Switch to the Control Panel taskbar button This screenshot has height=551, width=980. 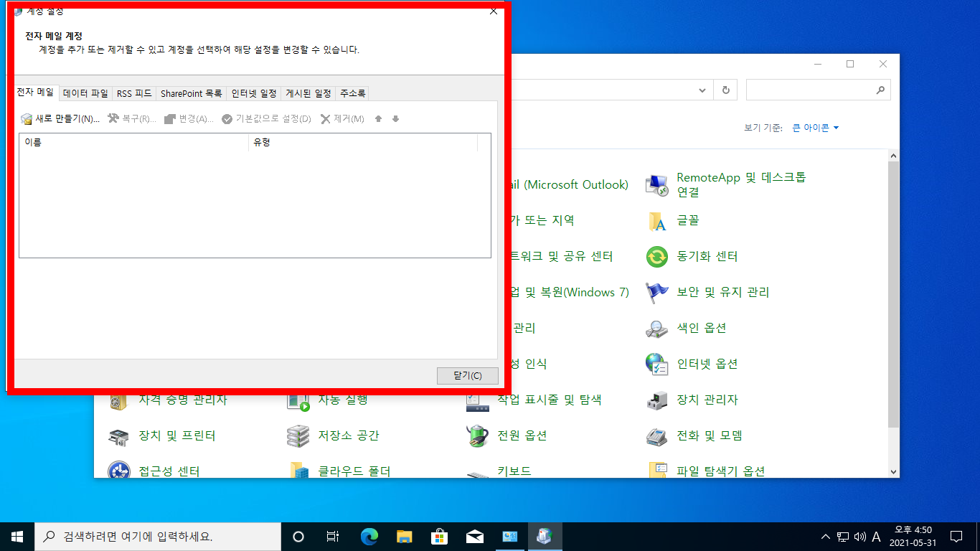[x=510, y=537]
